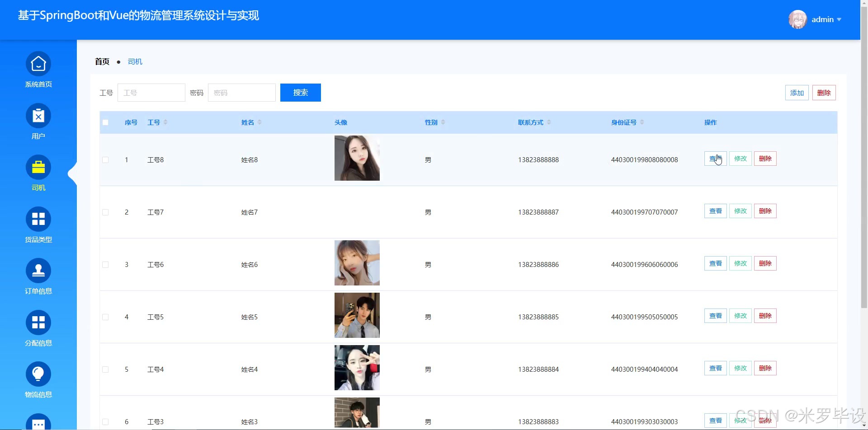Screen dimensions: 868x430
Task: Expand the admin user dropdown arrow
Action: [839, 19]
